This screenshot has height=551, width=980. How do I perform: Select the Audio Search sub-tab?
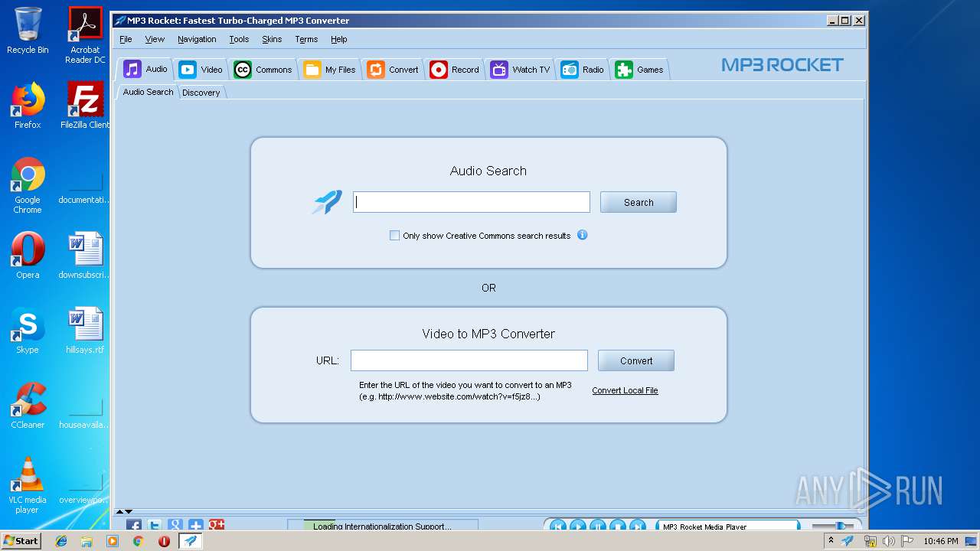pos(148,92)
